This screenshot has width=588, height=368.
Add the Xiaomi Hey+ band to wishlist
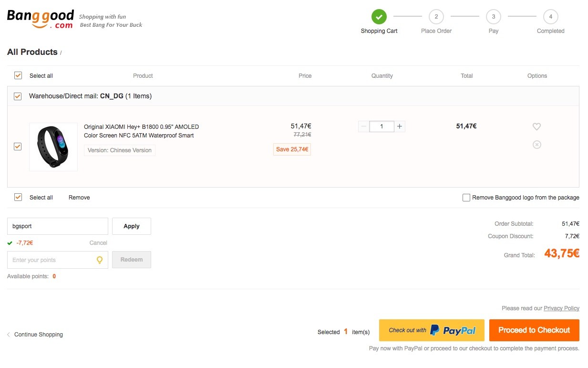tap(536, 126)
